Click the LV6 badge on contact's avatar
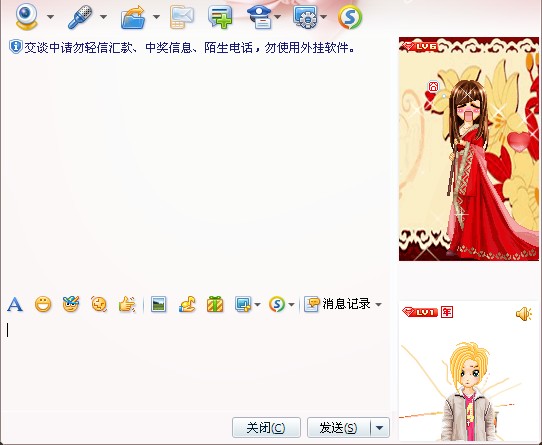 click(421, 46)
